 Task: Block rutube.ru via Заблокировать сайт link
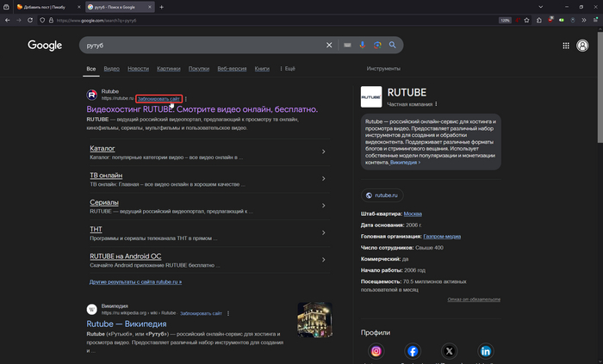159,99
